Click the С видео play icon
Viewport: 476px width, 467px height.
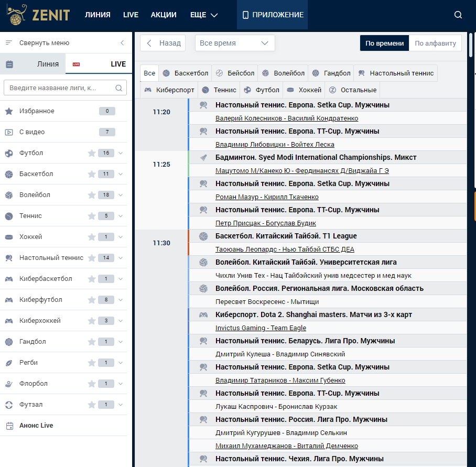9,132
